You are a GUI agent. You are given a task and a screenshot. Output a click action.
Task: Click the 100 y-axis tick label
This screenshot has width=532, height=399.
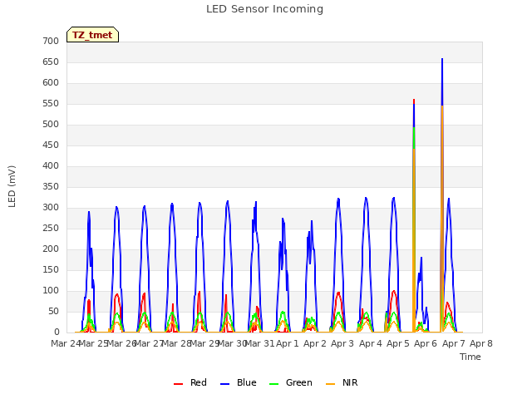[51, 291]
